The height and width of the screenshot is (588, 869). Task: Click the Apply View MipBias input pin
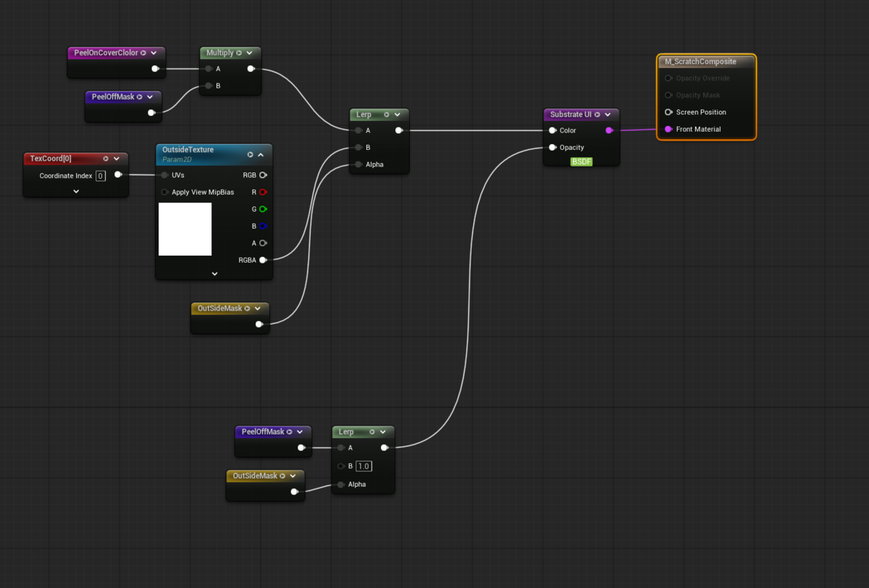pyautogui.click(x=164, y=192)
